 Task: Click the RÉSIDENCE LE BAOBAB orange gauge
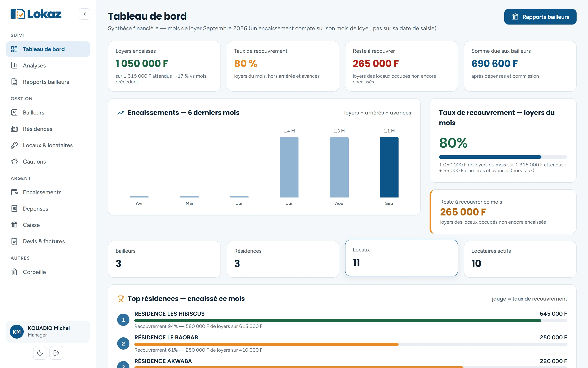click(x=351, y=344)
